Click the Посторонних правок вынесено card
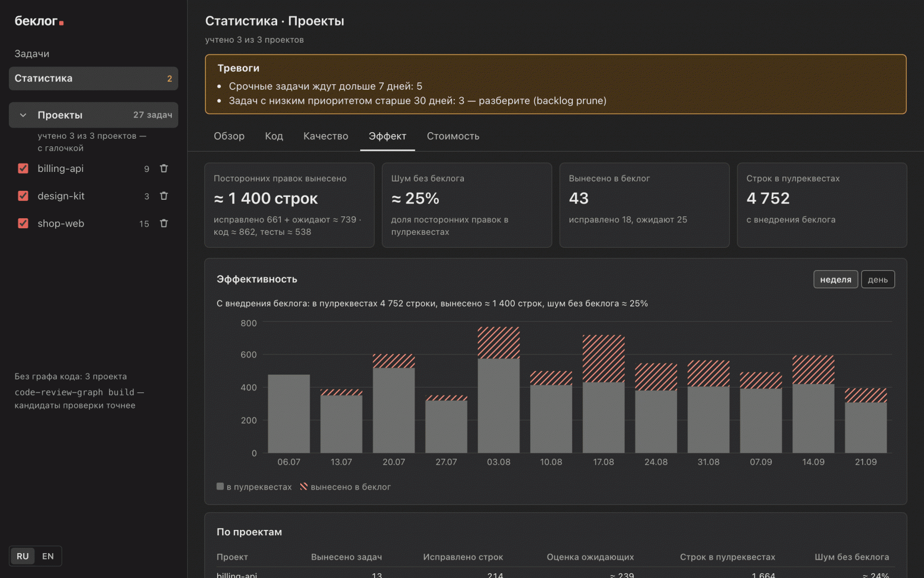This screenshot has width=924, height=578. pos(290,205)
